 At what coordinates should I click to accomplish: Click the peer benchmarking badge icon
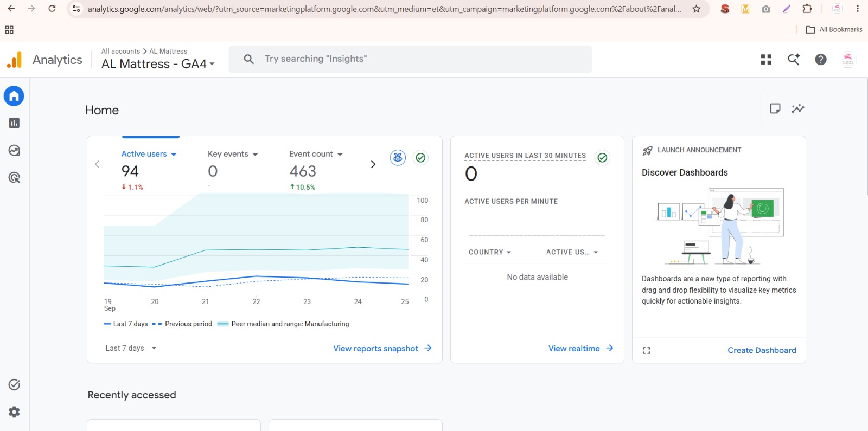click(x=398, y=158)
